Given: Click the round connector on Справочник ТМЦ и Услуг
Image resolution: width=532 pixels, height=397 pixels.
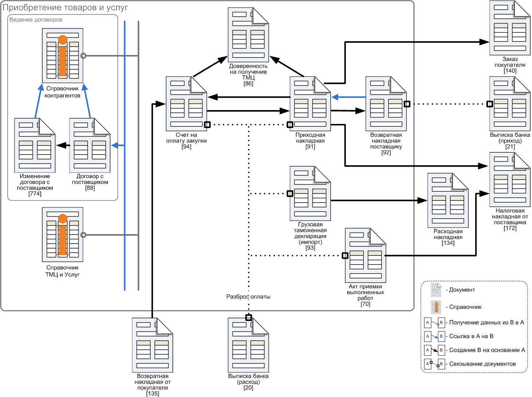Looking at the screenshot, I should [83, 235].
